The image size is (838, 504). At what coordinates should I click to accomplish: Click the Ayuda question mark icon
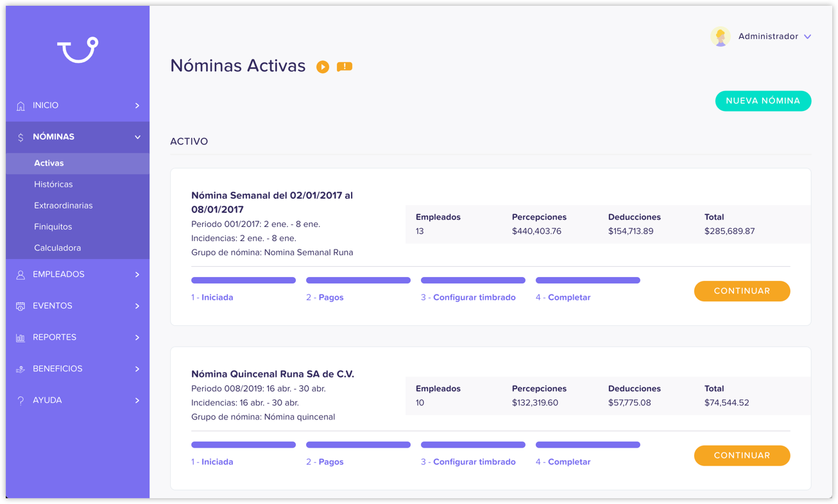pos(21,401)
